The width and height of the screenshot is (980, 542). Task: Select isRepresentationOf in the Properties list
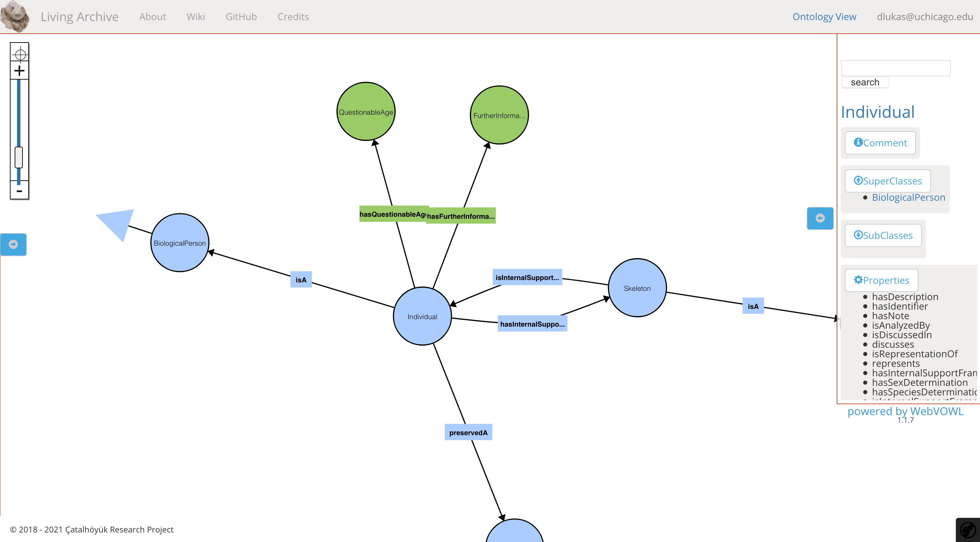click(915, 354)
